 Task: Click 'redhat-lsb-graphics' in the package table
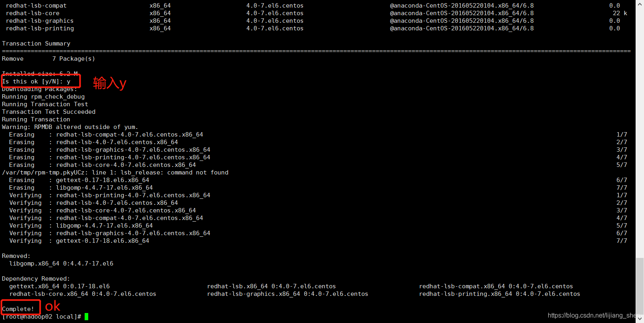coord(40,21)
